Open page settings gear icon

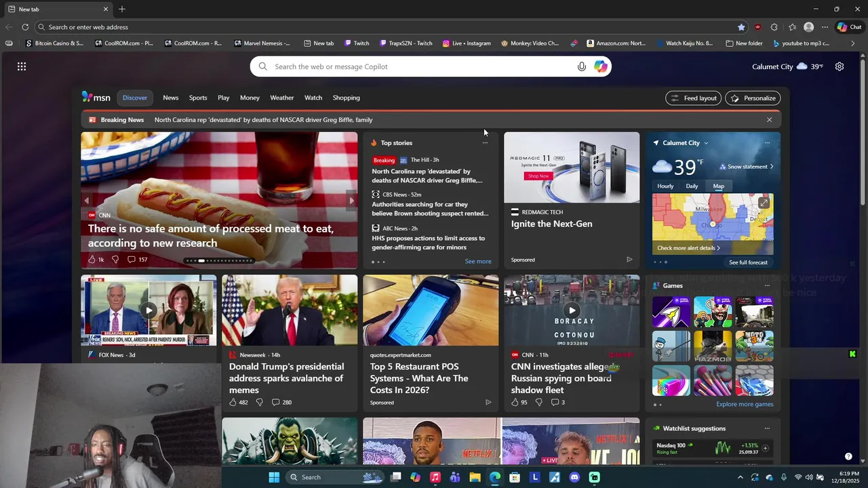click(840, 66)
